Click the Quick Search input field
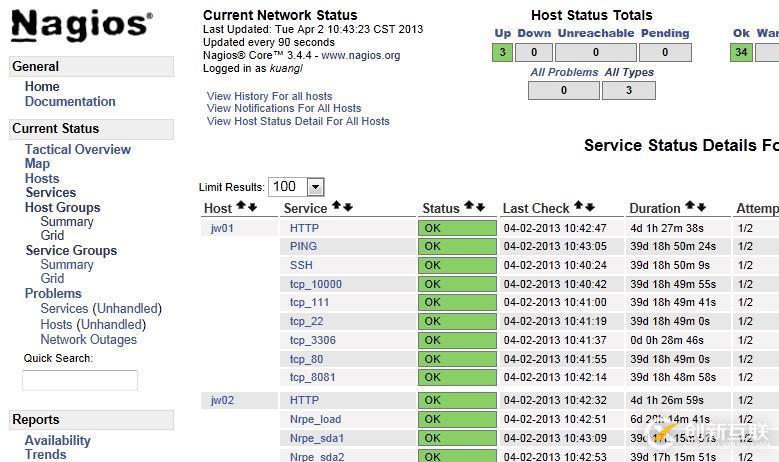 coord(80,380)
